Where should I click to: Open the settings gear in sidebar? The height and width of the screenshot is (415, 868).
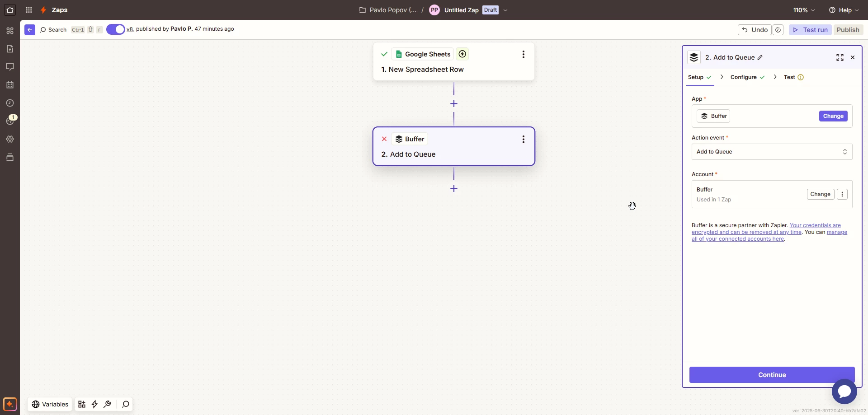point(10,139)
